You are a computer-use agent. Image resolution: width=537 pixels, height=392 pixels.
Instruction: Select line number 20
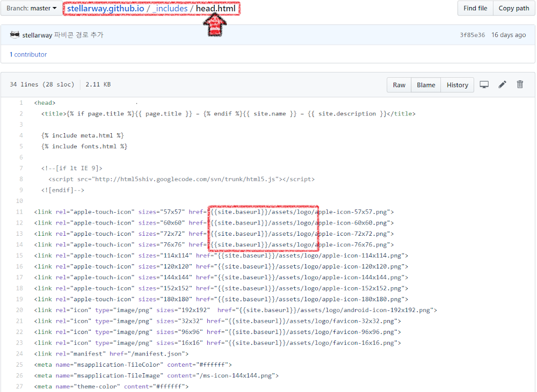(19, 310)
